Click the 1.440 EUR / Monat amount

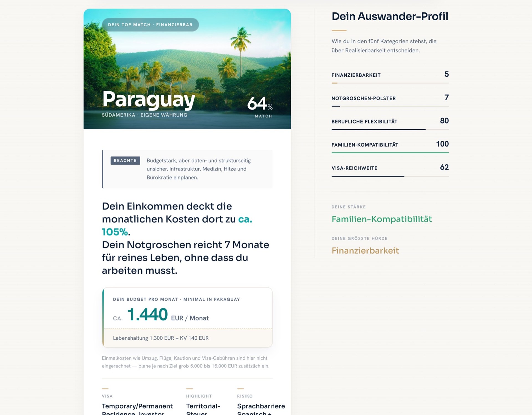161,315
